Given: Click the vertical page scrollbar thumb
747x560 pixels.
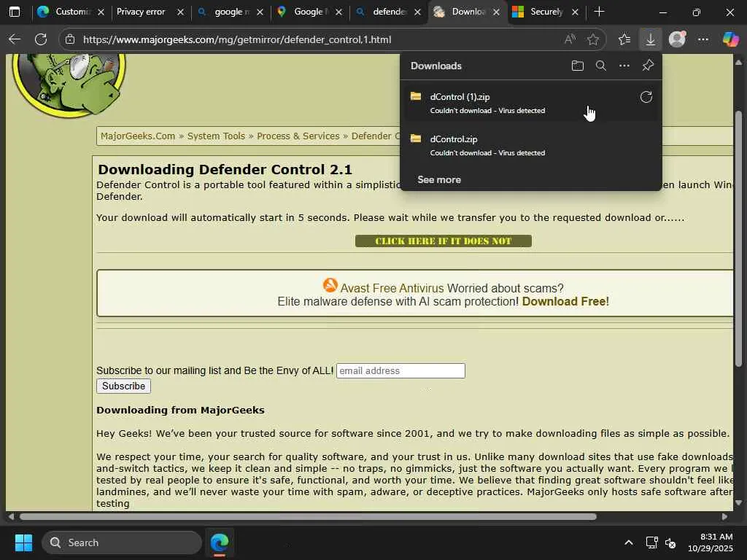Looking at the screenshot, I should [x=738, y=238].
